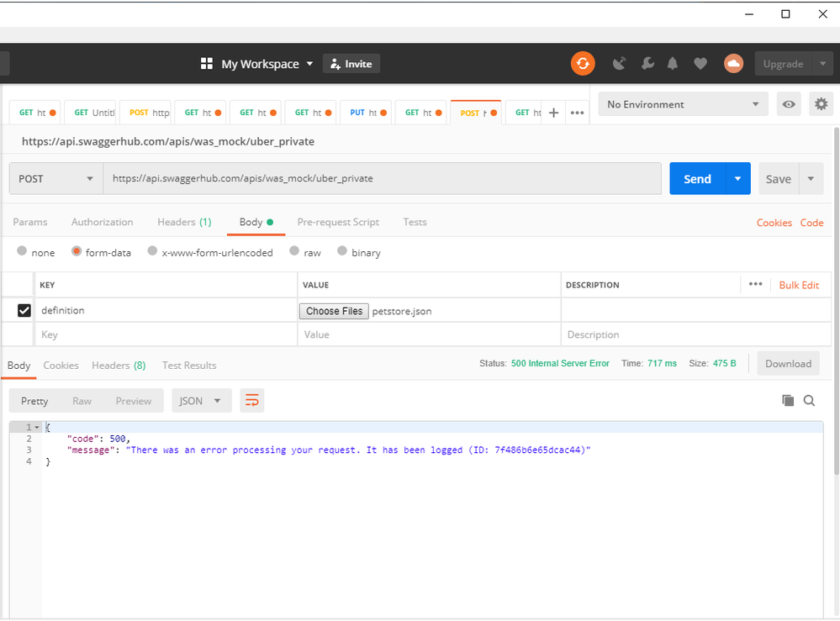840x621 pixels.
Task: Click the request URL input field
Action: 382,179
